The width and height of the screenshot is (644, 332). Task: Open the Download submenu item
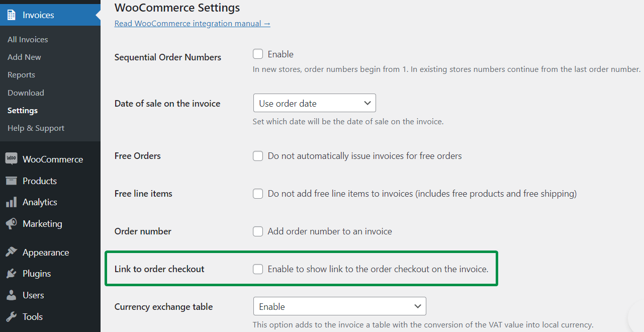26,93
